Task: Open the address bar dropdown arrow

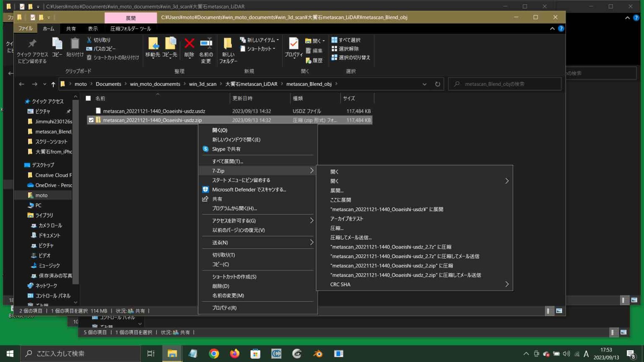Action: pos(424,84)
